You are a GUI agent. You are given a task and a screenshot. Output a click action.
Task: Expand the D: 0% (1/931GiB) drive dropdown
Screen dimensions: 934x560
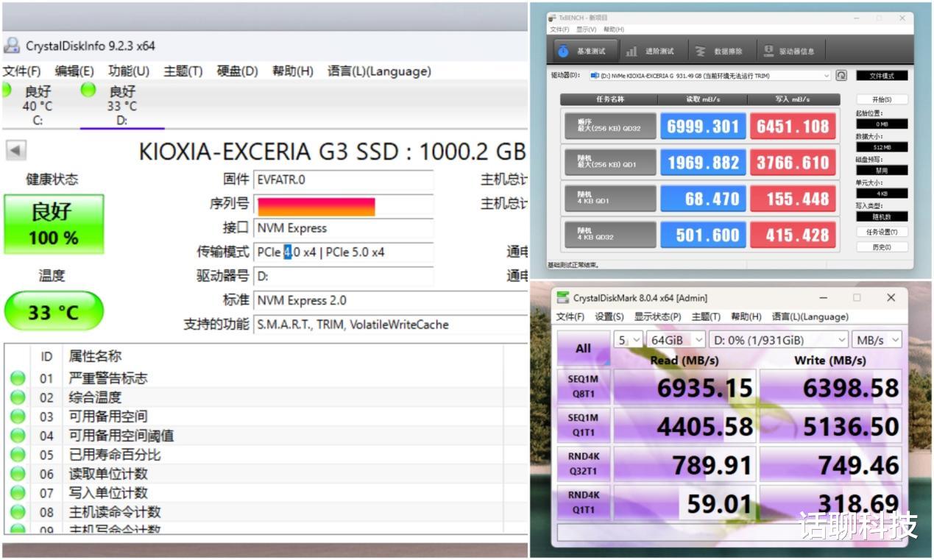[778, 340]
